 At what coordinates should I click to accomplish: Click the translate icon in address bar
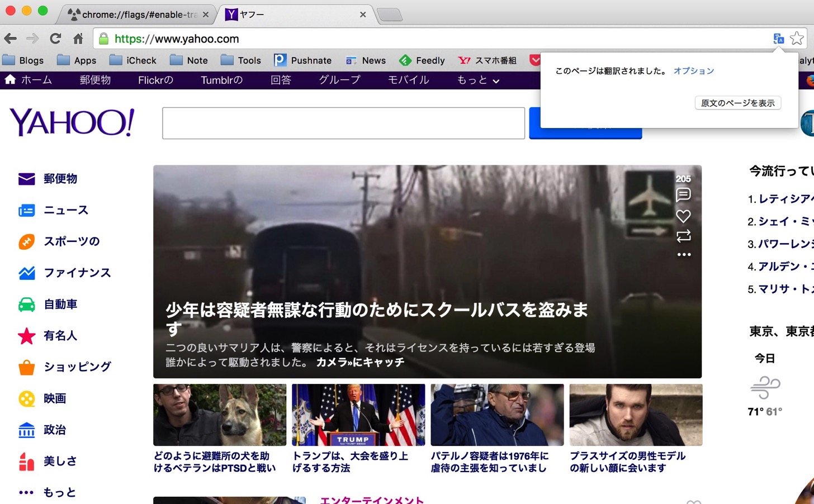pyautogui.click(x=779, y=39)
